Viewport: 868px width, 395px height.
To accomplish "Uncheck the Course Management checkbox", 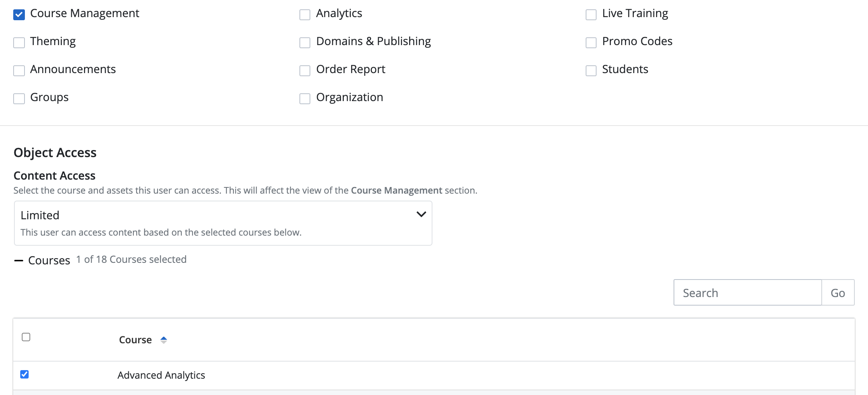I will [19, 15].
